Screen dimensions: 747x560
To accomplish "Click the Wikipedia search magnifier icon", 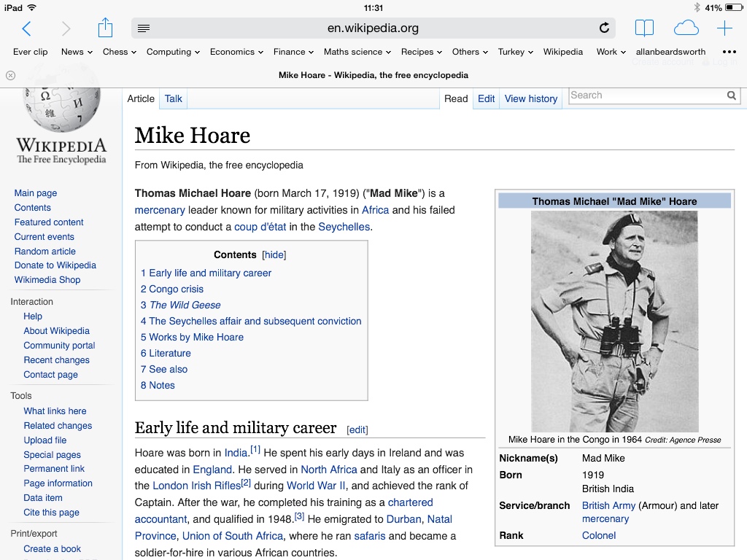I will pos(732,96).
